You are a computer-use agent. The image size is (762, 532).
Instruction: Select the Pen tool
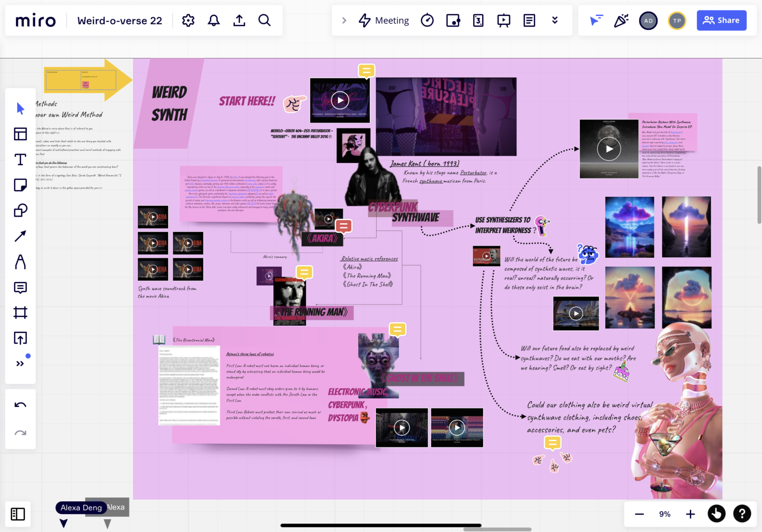coord(20,262)
